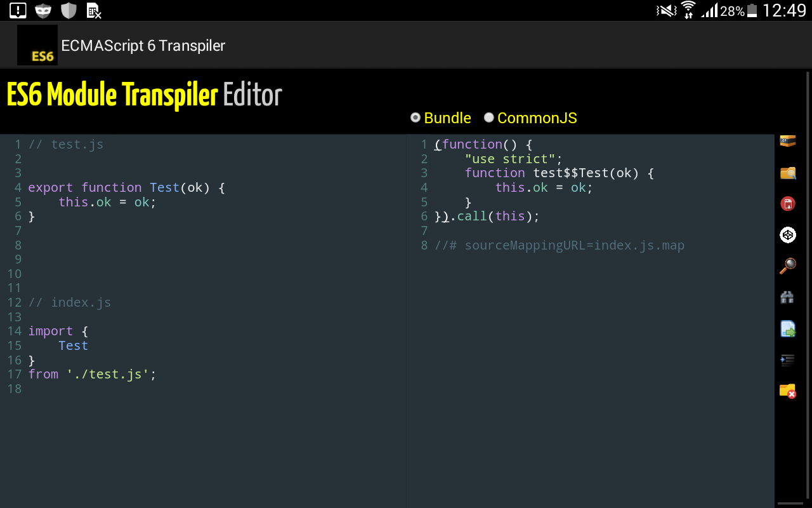Click '(function() {' in output pane

(483, 144)
